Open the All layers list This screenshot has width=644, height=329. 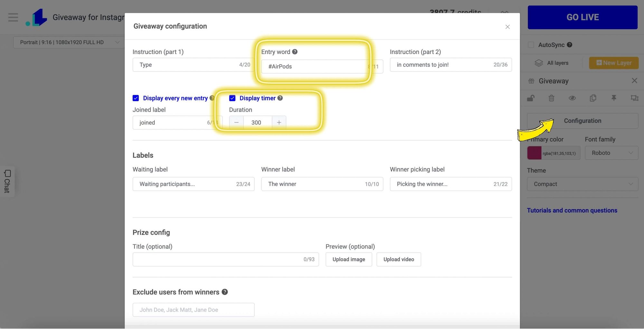point(552,63)
